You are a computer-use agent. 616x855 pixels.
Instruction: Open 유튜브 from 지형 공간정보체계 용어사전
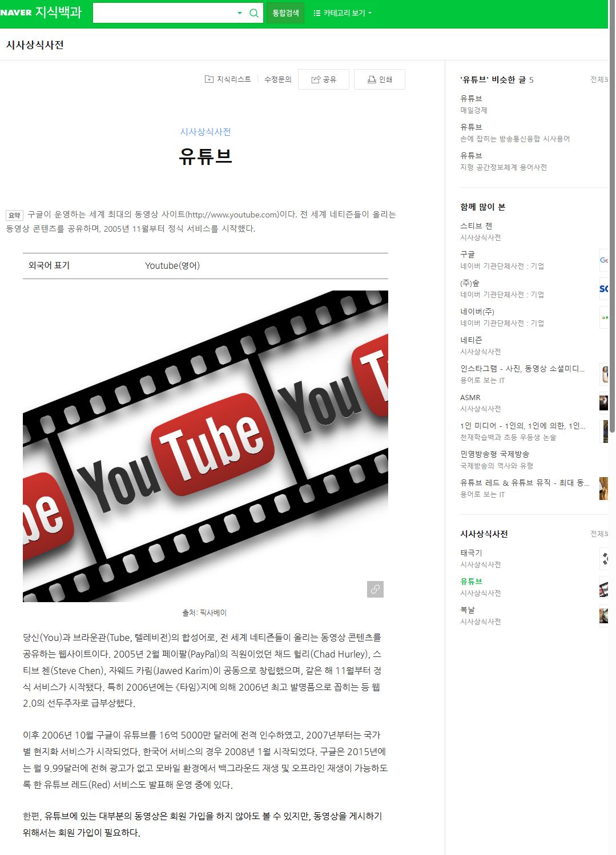click(x=472, y=155)
